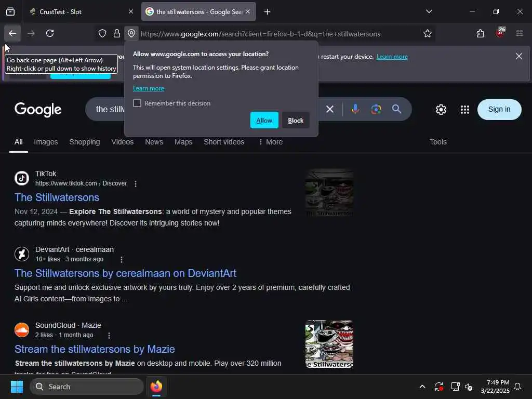
Task: Click the Windows taskbar Search box
Action: click(x=87, y=387)
